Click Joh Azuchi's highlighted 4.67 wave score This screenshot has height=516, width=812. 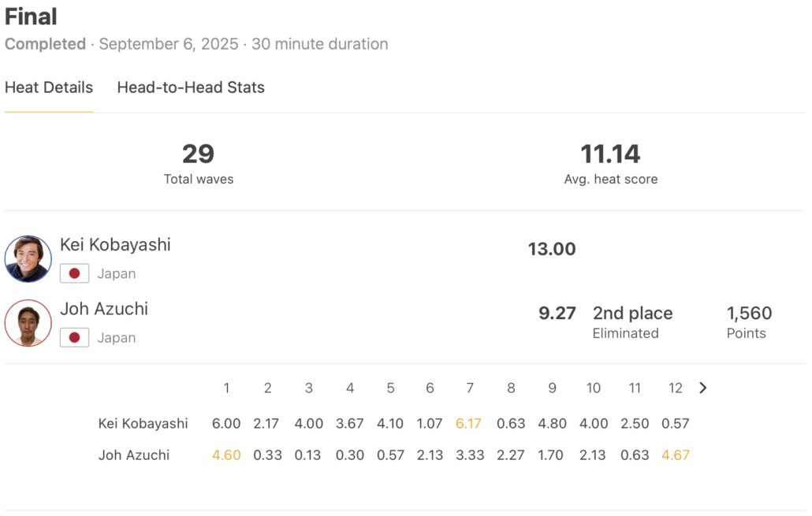[676, 455]
